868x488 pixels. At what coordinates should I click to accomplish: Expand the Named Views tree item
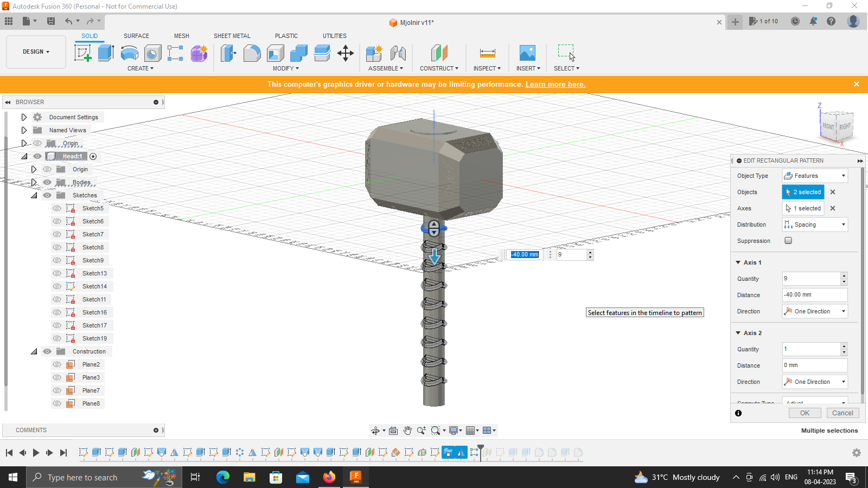[24, 130]
